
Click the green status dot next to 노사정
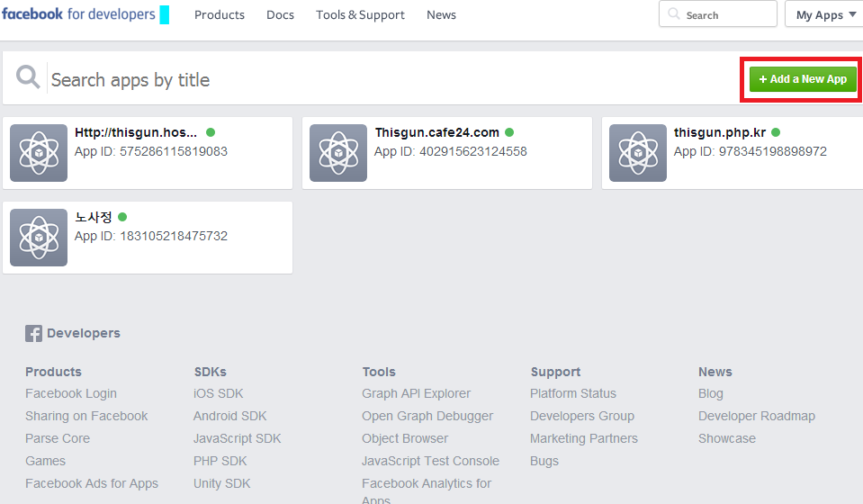(122, 217)
